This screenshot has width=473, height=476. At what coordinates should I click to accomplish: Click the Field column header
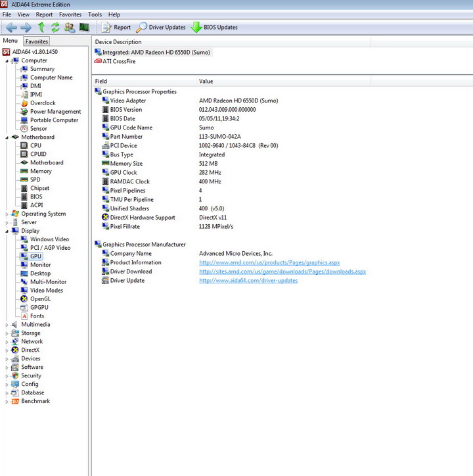coord(144,82)
